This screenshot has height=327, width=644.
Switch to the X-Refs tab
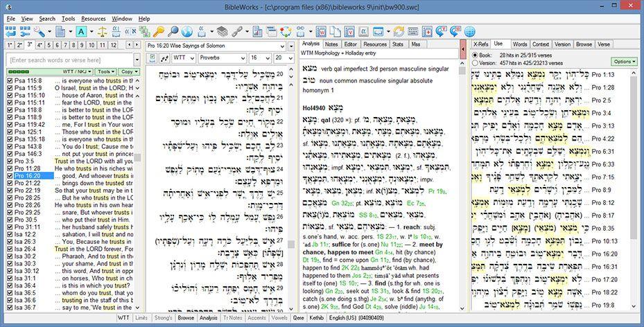pos(480,44)
